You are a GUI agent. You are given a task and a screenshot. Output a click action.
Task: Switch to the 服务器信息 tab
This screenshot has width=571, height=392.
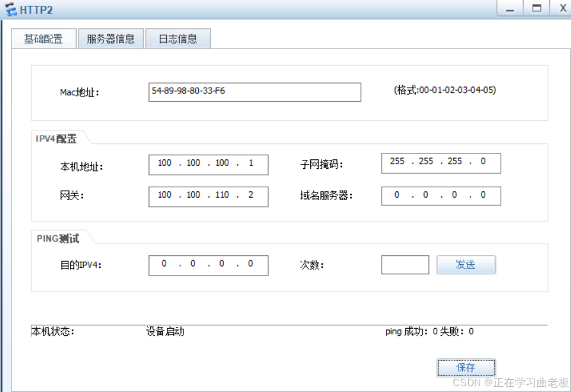click(111, 38)
